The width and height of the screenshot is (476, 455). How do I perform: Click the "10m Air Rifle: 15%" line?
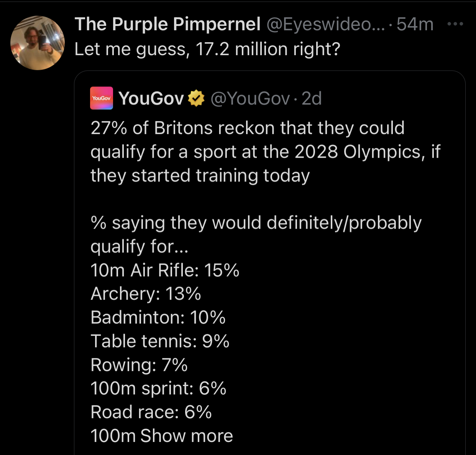tap(165, 270)
